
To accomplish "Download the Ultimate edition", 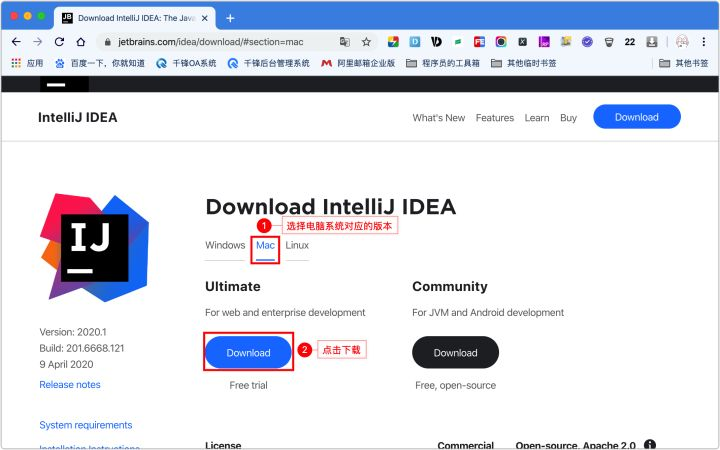I will point(248,352).
